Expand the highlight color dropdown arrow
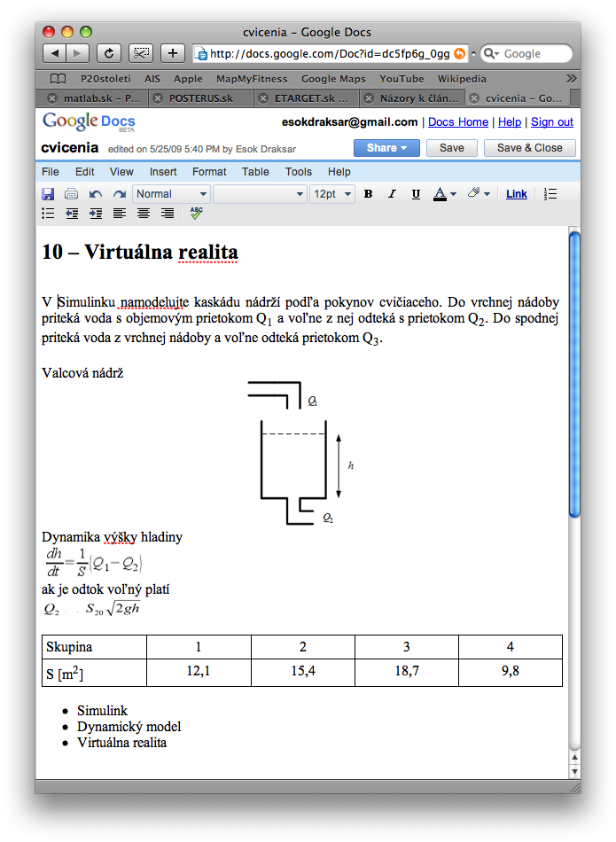 coord(487,194)
